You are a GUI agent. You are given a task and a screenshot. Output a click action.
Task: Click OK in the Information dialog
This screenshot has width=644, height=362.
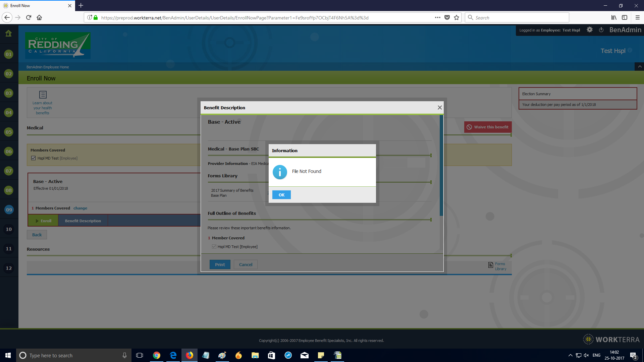(x=281, y=195)
